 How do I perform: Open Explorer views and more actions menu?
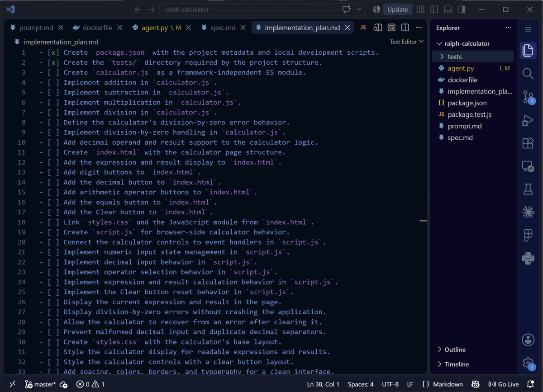click(509, 28)
